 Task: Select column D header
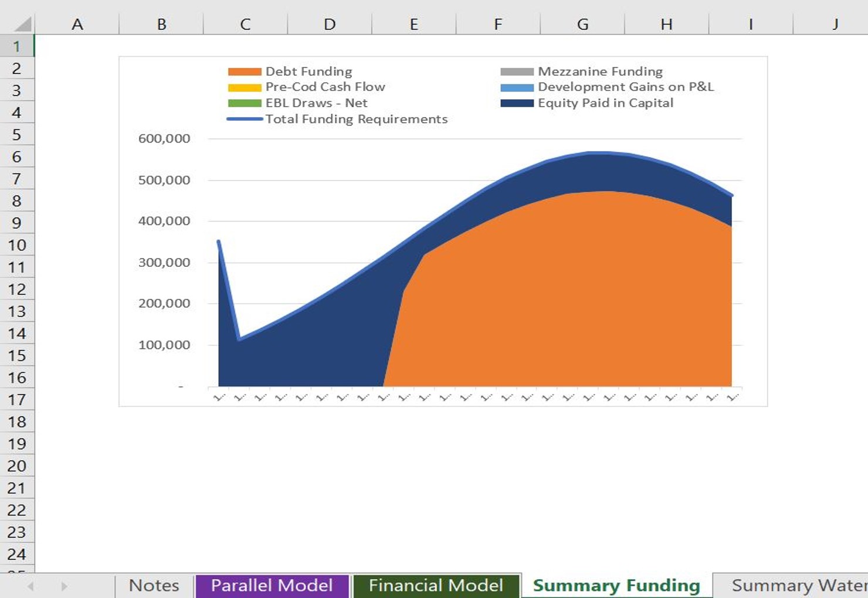(x=330, y=24)
